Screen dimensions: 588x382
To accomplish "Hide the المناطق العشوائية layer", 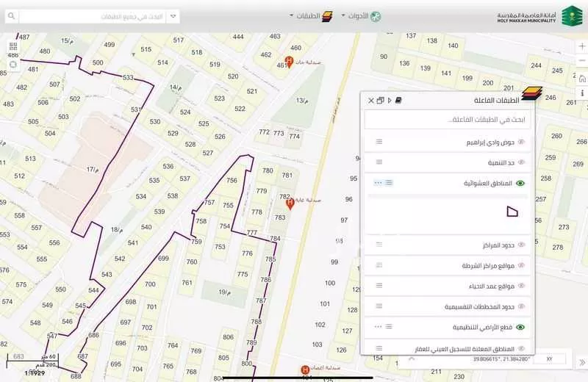I will pyautogui.click(x=521, y=183).
